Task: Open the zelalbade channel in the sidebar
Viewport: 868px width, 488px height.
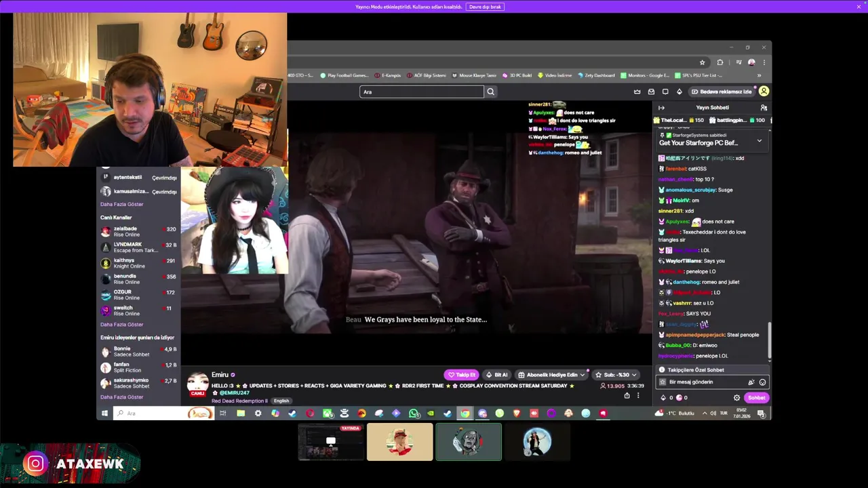Action: [x=138, y=232]
